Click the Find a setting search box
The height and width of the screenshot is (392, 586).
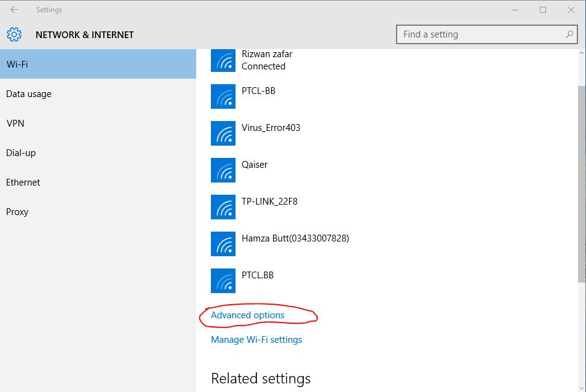coord(486,34)
